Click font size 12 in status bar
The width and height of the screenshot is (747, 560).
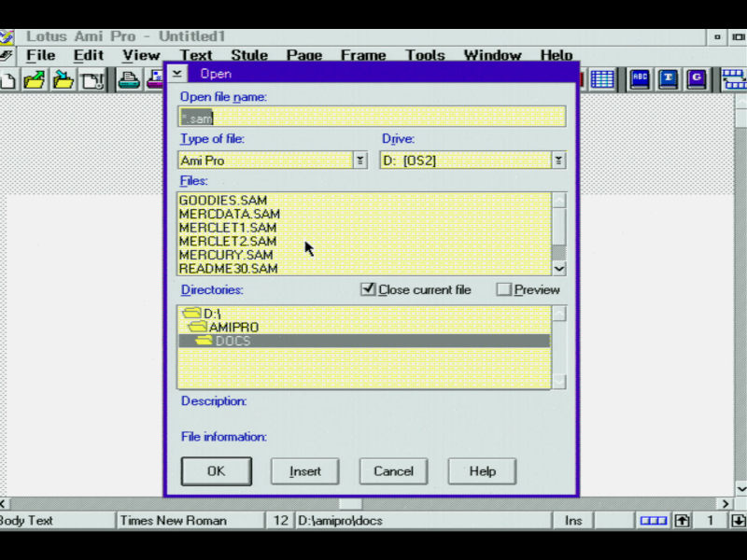(280, 521)
